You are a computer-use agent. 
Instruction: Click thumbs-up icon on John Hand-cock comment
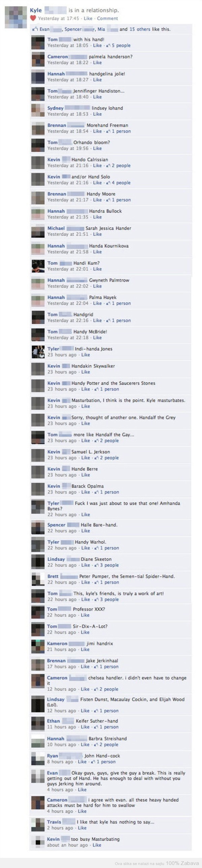pos(93,762)
